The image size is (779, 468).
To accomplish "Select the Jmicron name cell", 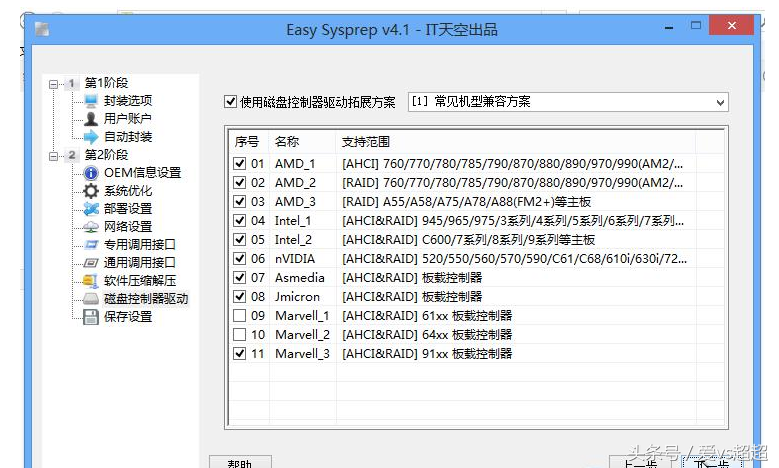I will [x=297, y=296].
